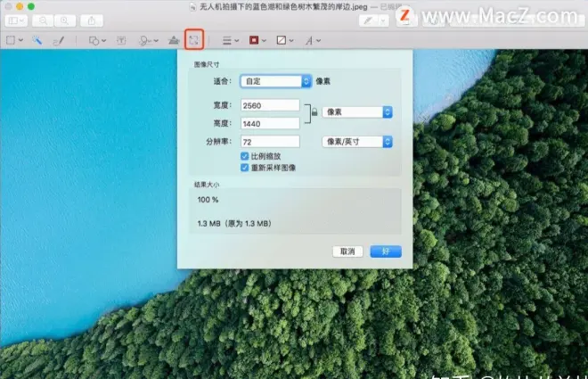
Task: Select the Instant Alpha magic wand tool
Action: [37, 40]
